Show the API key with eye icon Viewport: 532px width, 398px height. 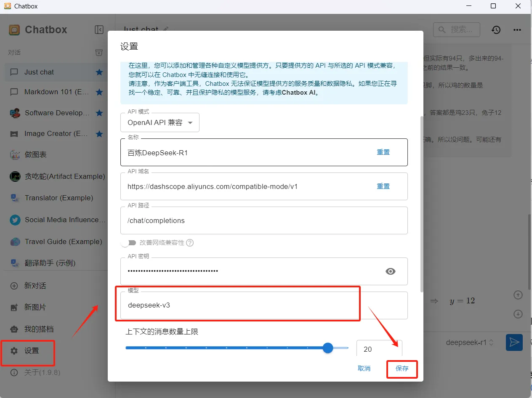pos(391,271)
